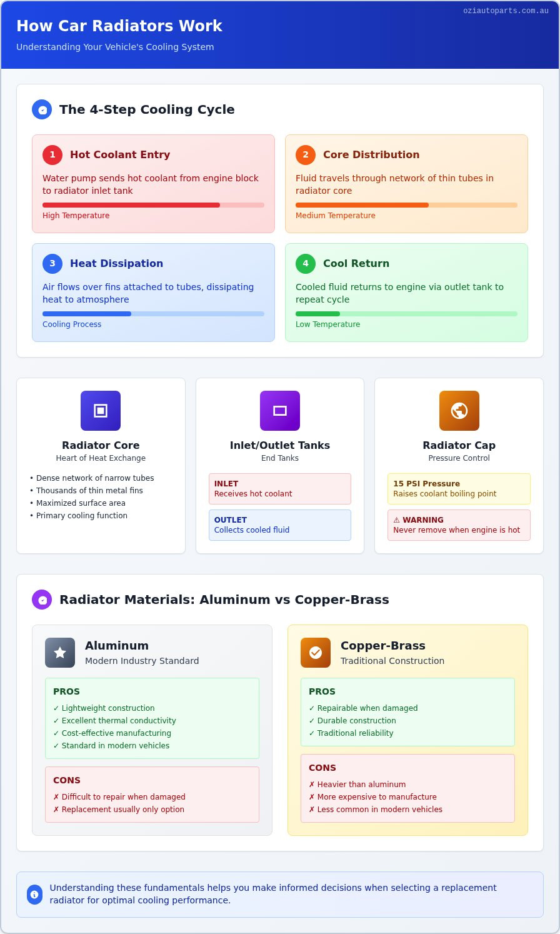
Task: Select the violet Inlet/Outlet Tanks icon
Action: click(x=280, y=411)
